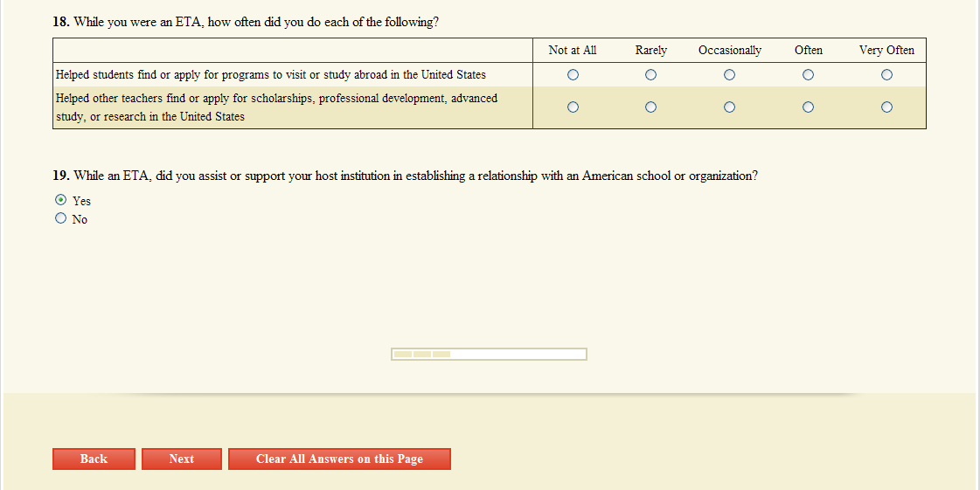Click the 'Very Often' column header
980x490 pixels.
click(886, 51)
